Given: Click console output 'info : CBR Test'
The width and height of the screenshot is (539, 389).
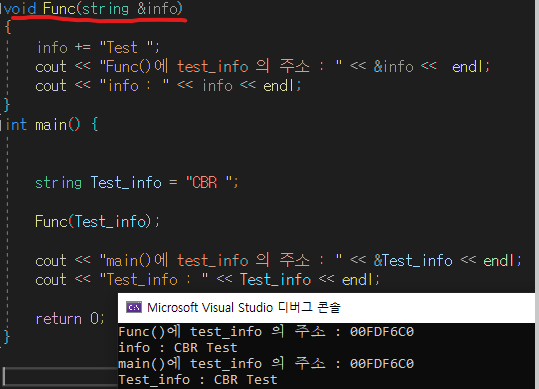Looking at the screenshot, I should tap(178, 347).
